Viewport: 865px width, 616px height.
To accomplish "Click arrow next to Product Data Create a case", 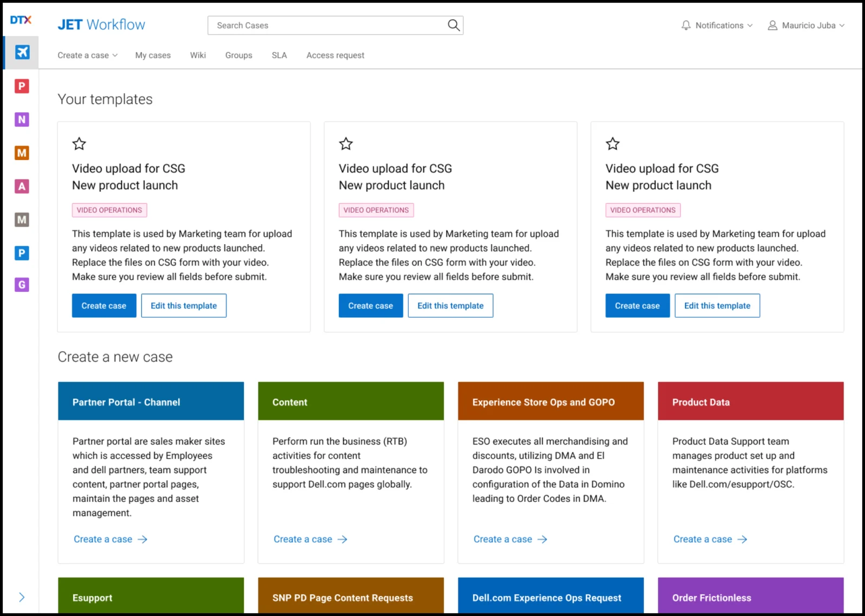I will (743, 539).
